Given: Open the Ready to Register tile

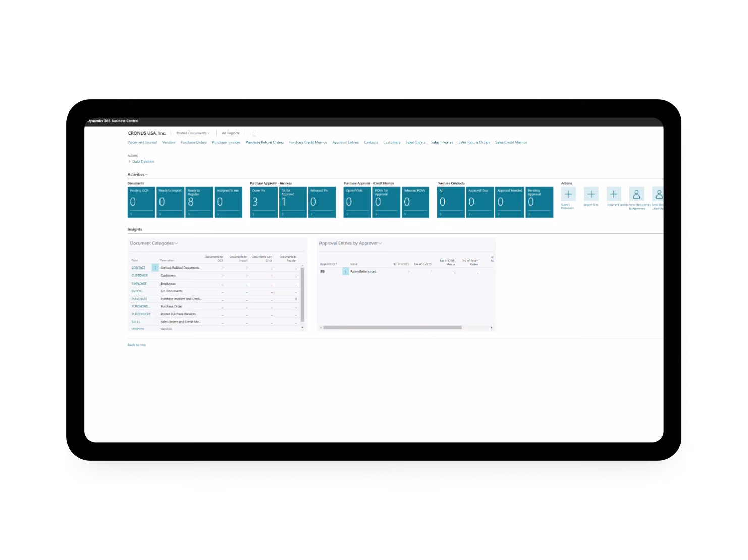Looking at the screenshot, I should 199,202.
